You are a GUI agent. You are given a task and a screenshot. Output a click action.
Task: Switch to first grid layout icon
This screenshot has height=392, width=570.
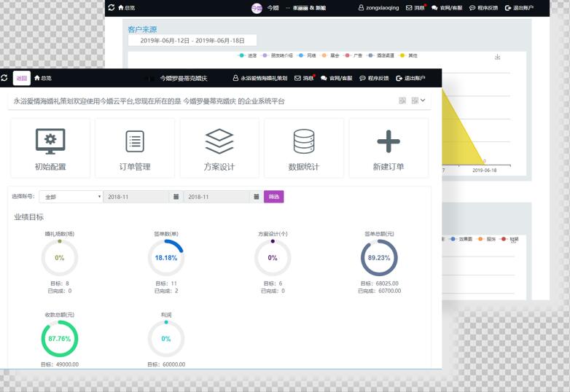coord(402,101)
